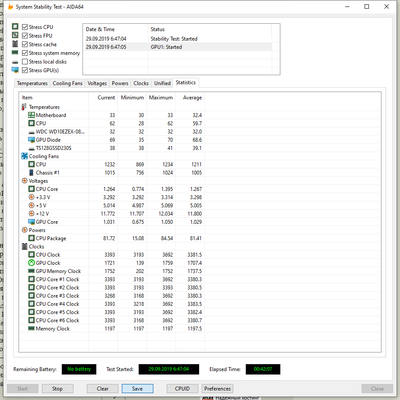Click the WDC WD10EZEX disk icon
Image resolution: width=400 pixels, height=400 pixels.
(x=31, y=132)
